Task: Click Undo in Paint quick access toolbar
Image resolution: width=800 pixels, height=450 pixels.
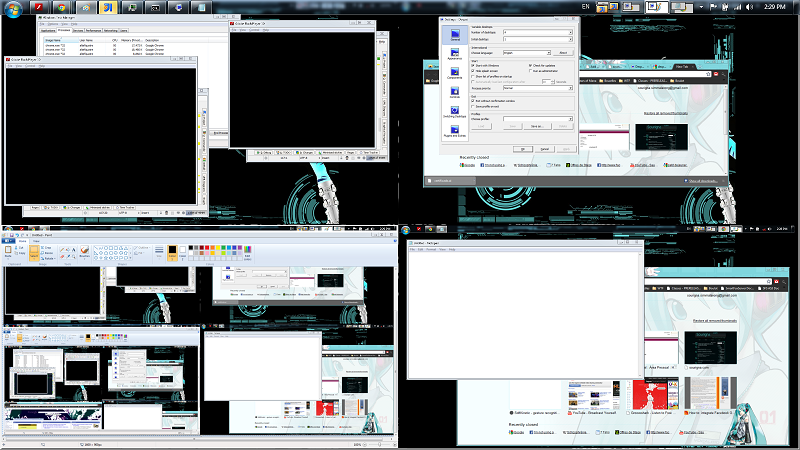Action: [17, 235]
